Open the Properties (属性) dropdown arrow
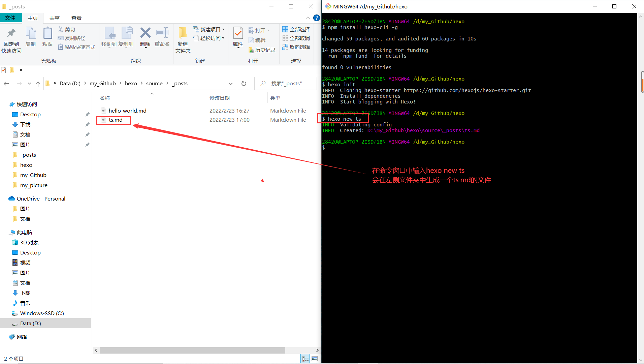The width and height of the screenshot is (644, 364). click(238, 48)
